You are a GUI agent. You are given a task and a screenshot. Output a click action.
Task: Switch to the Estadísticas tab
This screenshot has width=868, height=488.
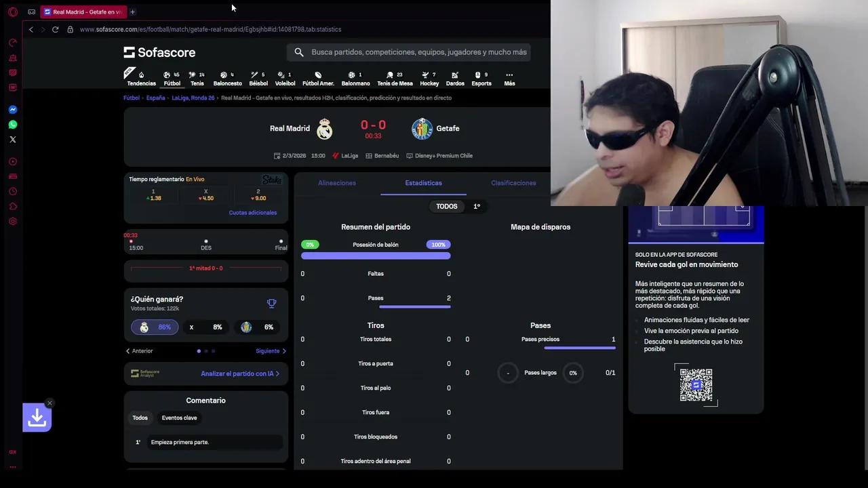click(x=423, y=183)
